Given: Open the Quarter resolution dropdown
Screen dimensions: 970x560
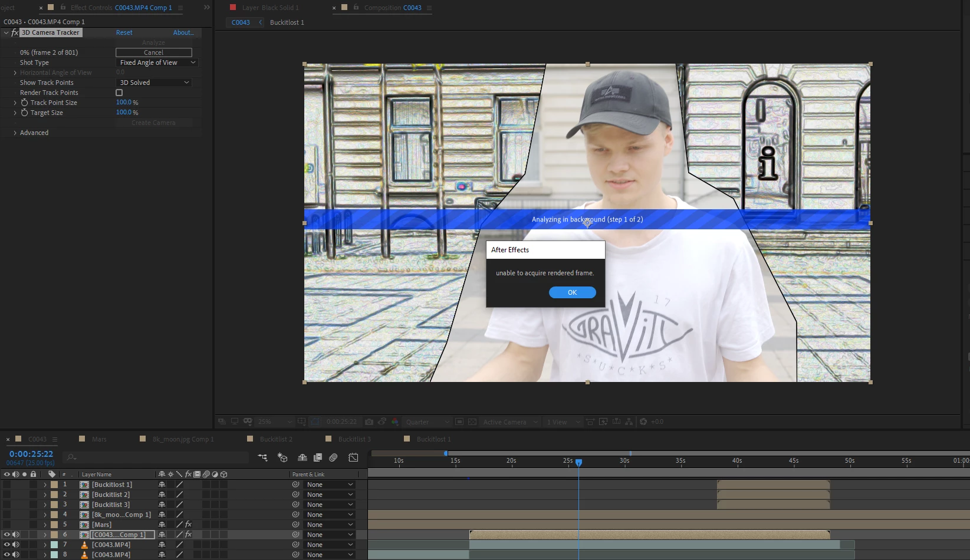Looking at the screenshot, I should pyautogui.click(x=428, y=422).
